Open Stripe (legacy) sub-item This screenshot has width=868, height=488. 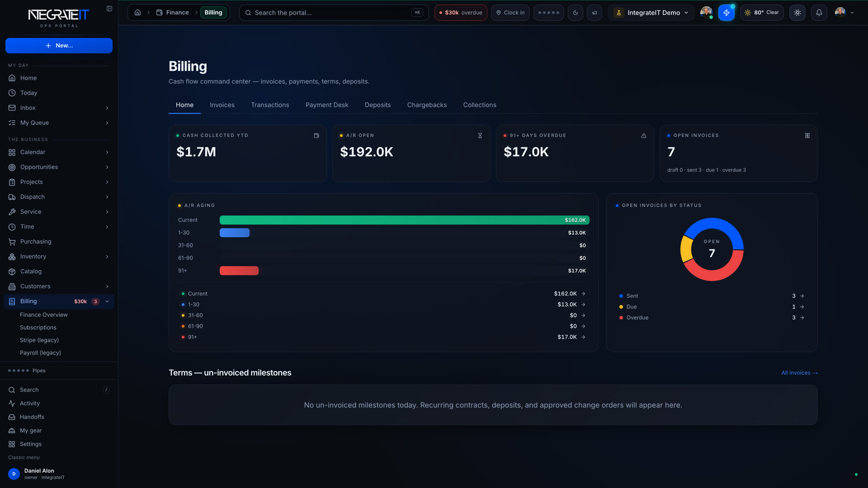pos(39,340)
